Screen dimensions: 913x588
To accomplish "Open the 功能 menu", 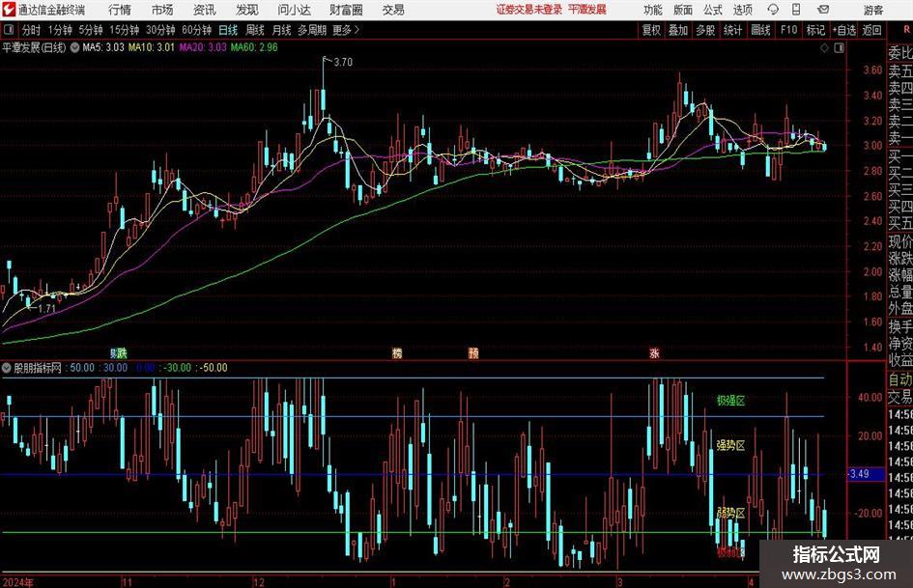I will point(653,10).
